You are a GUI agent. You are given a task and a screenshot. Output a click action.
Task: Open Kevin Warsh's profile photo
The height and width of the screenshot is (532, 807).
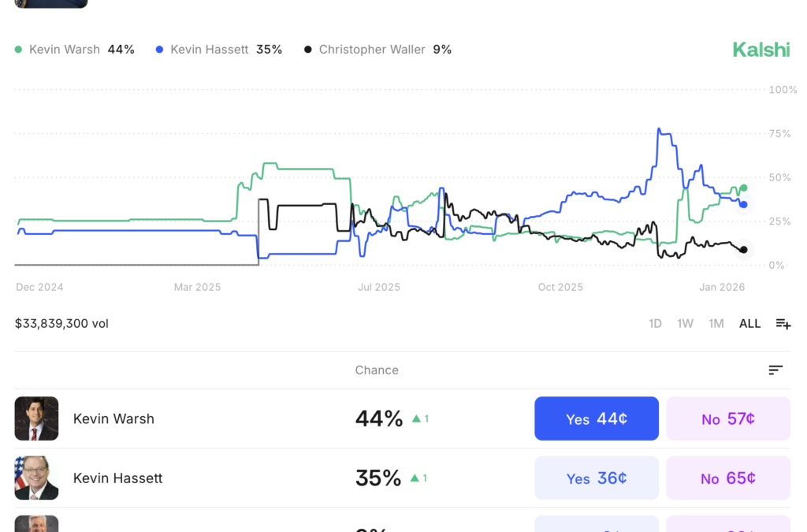click(36, 419)
